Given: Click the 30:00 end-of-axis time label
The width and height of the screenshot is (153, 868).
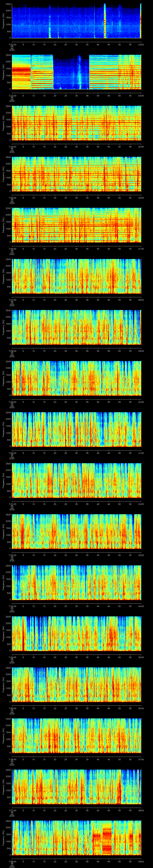Looking at the screenshot, I should (141, 402).
